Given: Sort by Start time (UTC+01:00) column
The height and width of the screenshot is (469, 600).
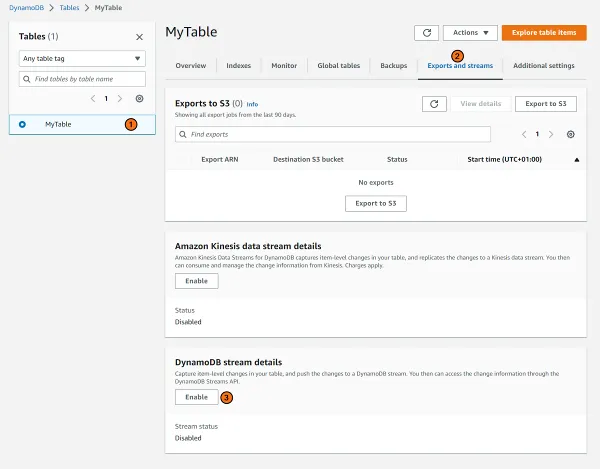Looking at the screenshot, I should [x=504, y=160].
